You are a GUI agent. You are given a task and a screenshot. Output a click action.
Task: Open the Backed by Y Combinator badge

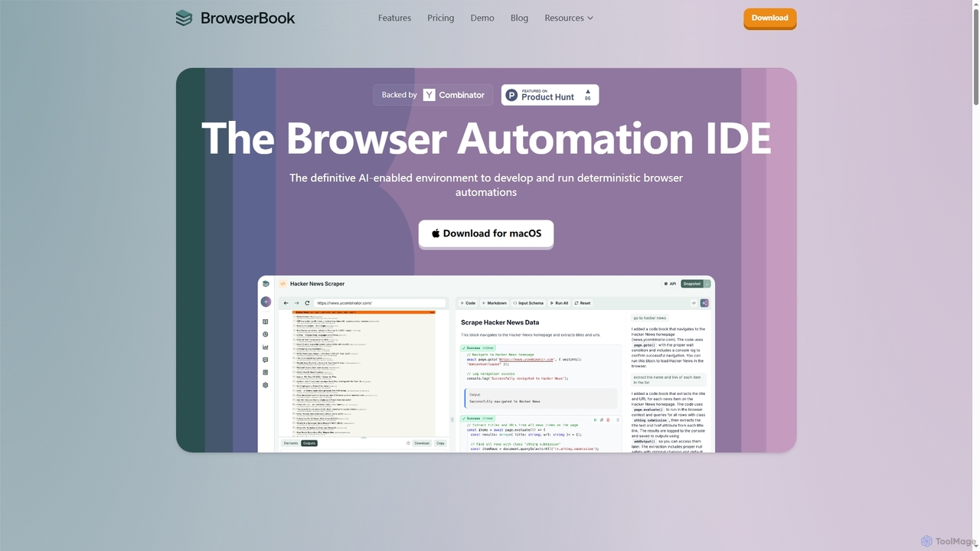coord(433,95)
